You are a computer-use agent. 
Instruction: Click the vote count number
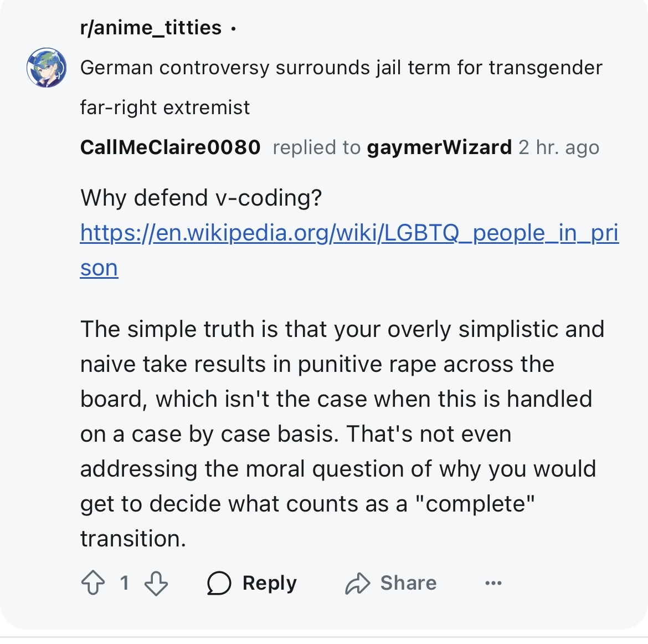tap(125, 583)
